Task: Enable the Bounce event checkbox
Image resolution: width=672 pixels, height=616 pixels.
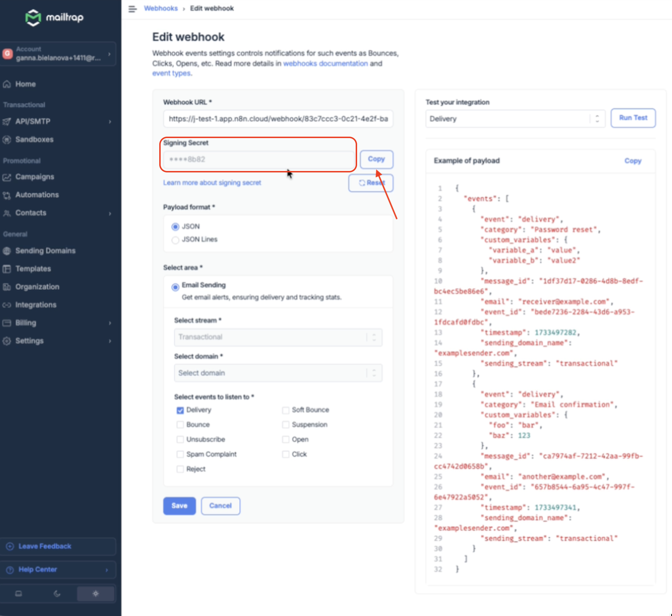Action: tap(180, 425)
